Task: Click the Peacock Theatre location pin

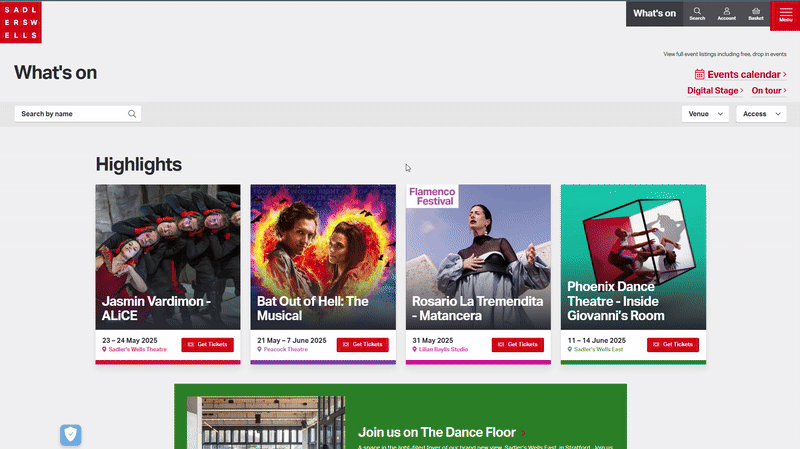Action: [x=259, y=350]
